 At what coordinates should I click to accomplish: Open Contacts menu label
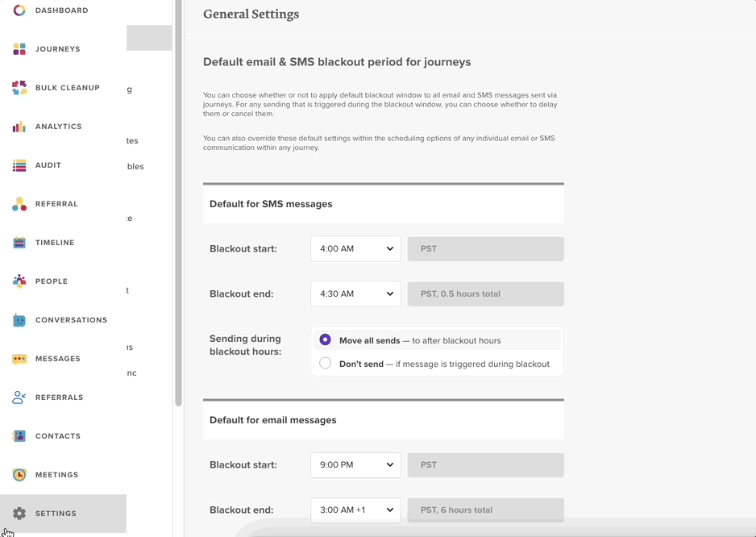(58, 435)
